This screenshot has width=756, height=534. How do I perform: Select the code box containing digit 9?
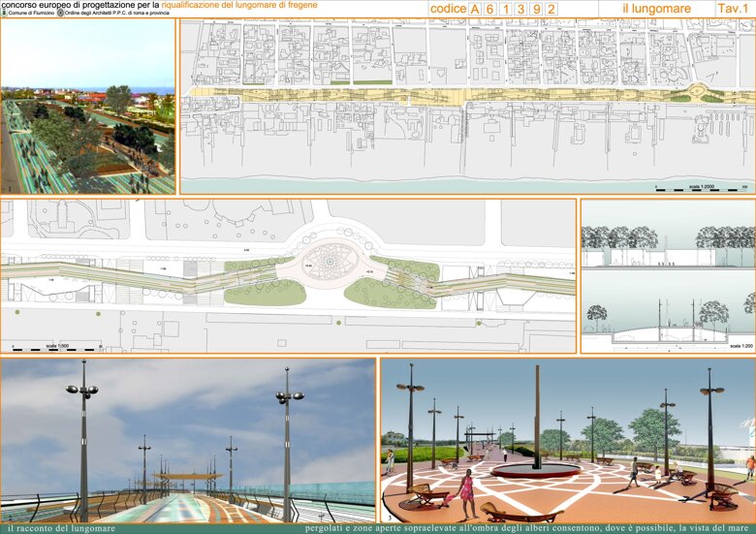click(537, 9)
